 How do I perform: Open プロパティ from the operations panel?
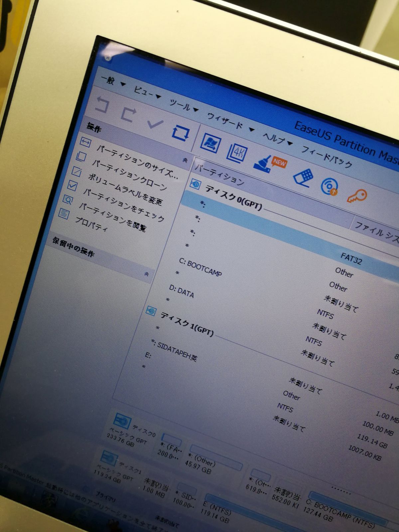91,224
